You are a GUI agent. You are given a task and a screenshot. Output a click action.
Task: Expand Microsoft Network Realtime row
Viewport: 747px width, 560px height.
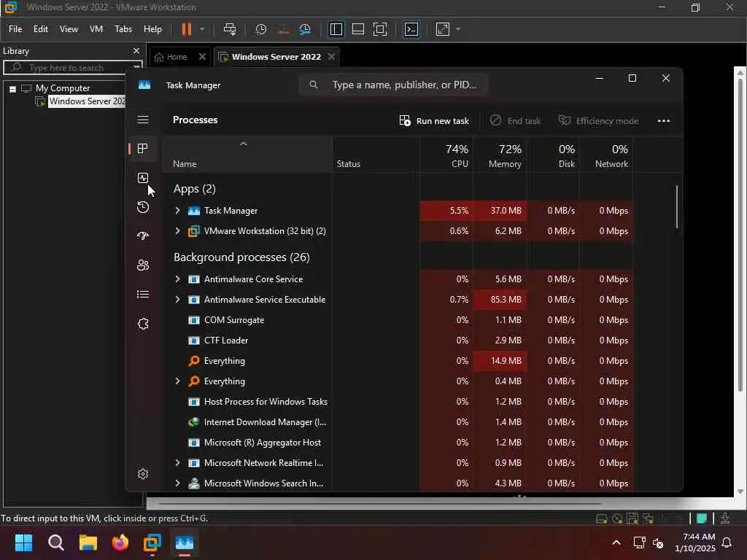(x=178, y=463)
